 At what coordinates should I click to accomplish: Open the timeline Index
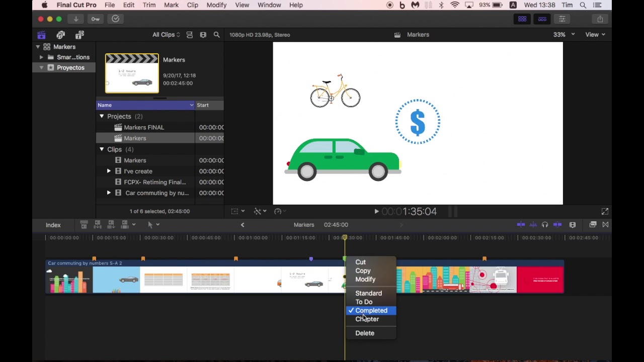pos(53,225)
